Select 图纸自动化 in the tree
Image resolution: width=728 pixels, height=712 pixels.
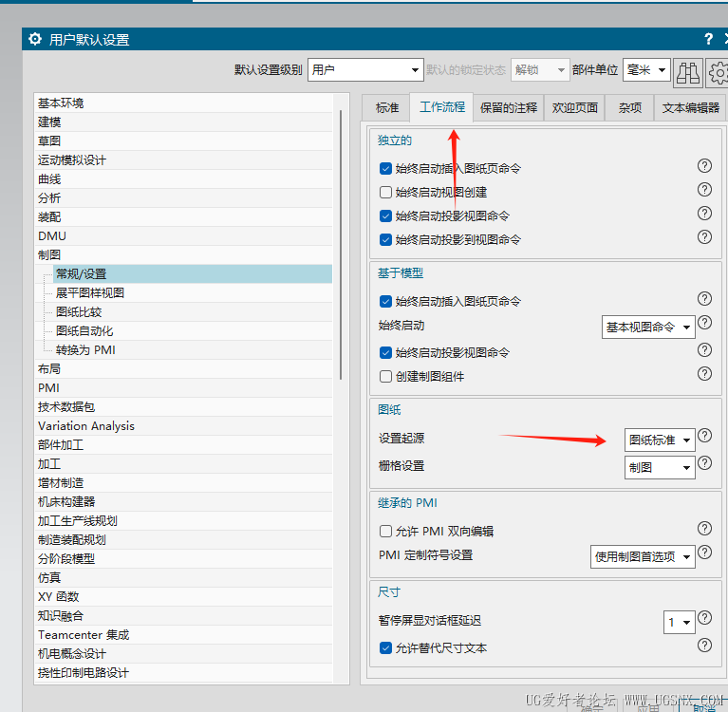click(x=84, y=331)
